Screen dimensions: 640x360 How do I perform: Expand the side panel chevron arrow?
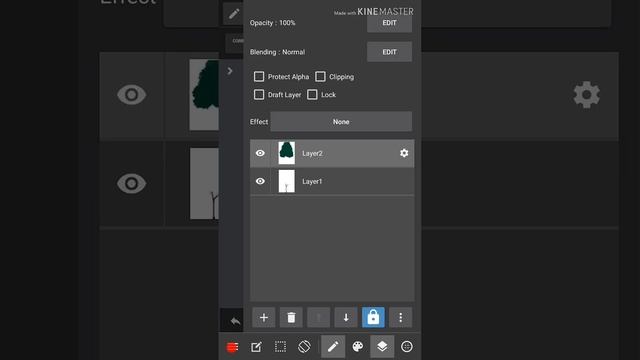(230, 71)
